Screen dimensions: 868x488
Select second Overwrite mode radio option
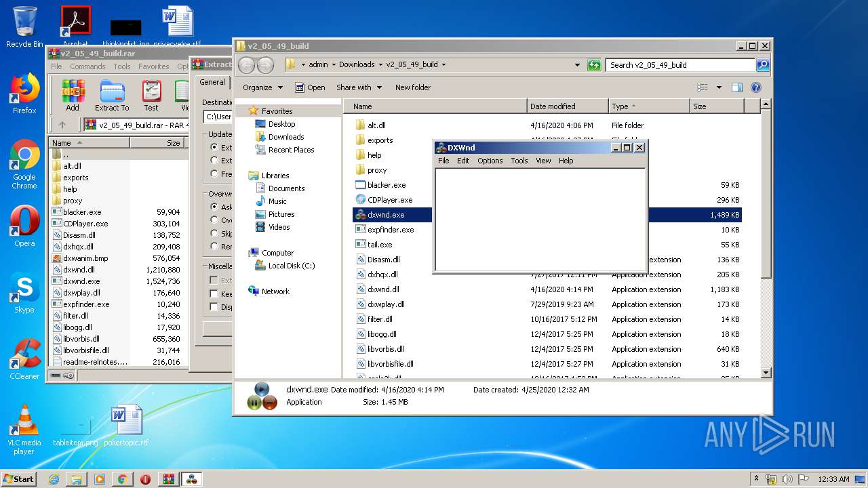click(214, 220)
